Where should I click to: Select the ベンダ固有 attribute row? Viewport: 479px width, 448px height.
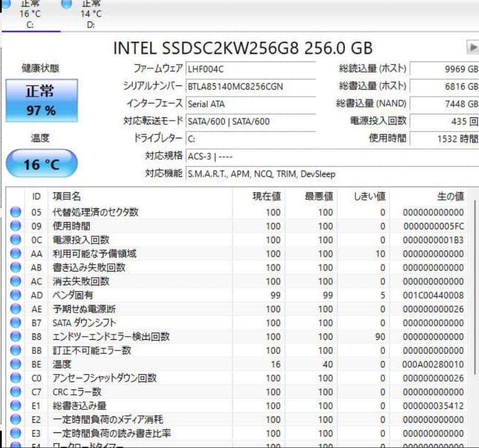[133, 295]
